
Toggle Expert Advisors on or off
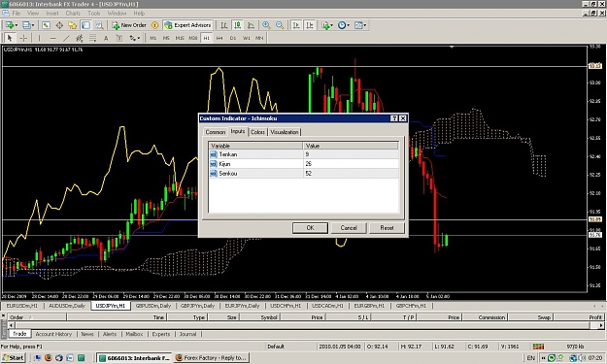coord(187,25)
